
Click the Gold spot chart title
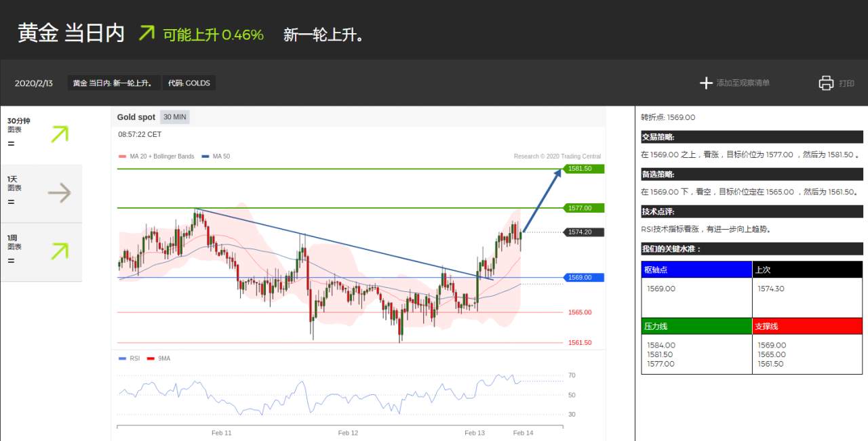tap(136, 117)
